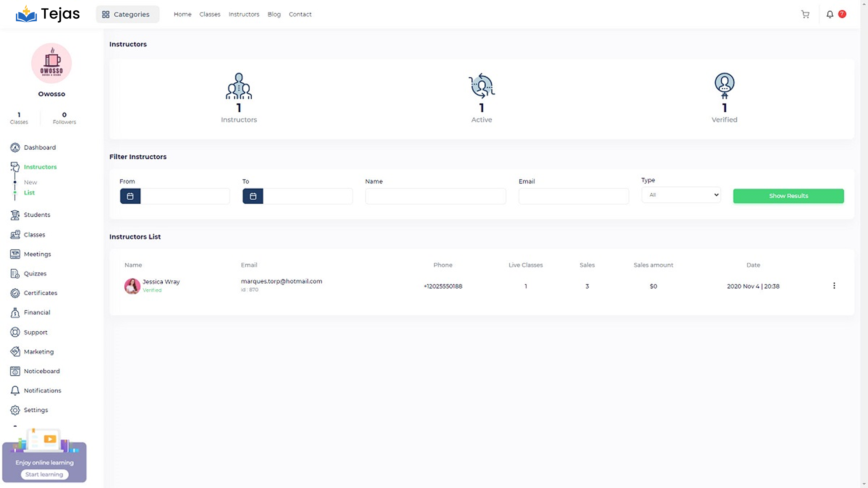Open the To date calendar icon
The image size is (868, 488).
coord(253,196)
